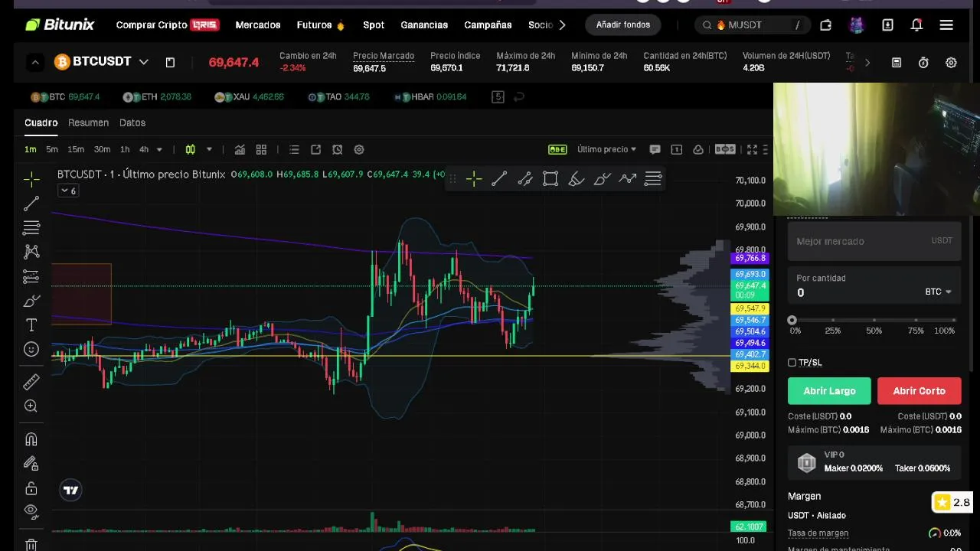Expand the collapsed 6 indicators legend
Viewport: 980px width, 551px height.
[x=68, y=191]
